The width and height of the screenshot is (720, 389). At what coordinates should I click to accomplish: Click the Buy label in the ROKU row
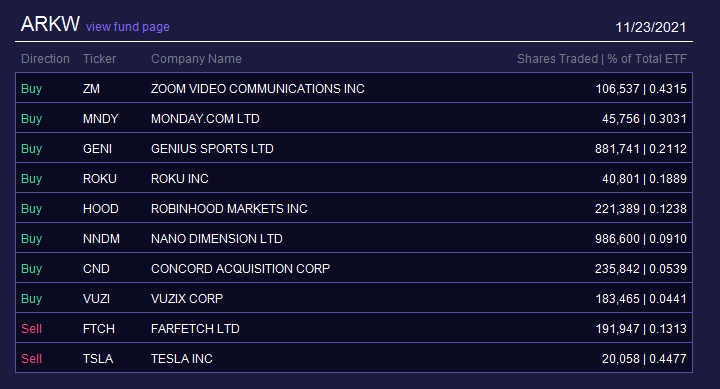[32, 179]
